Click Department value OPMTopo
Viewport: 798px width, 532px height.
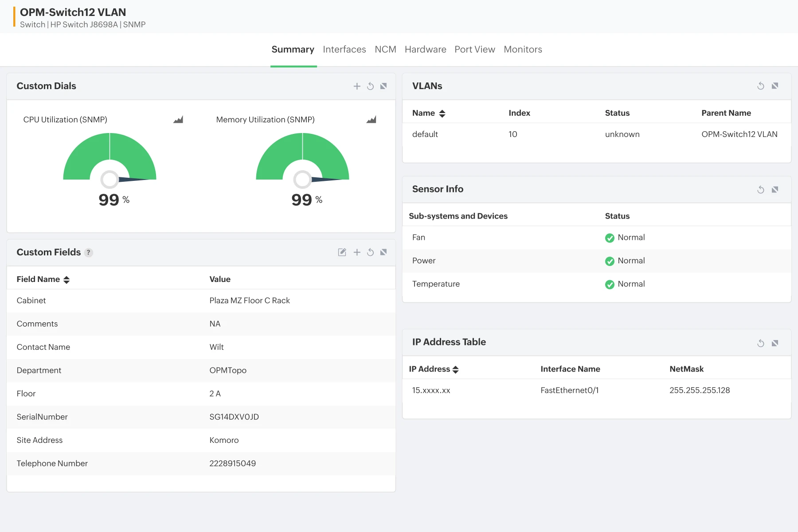228,371
